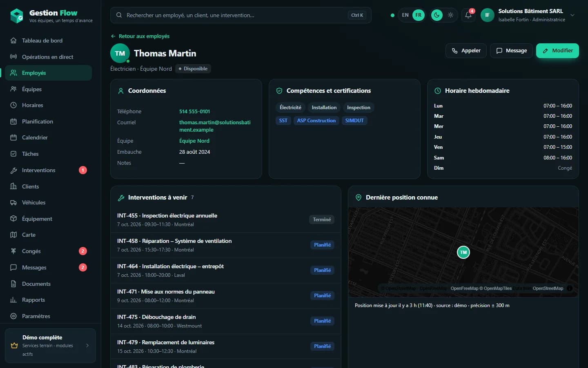
Task: Go back via Retour aux employés
Action: pos(140,36)
